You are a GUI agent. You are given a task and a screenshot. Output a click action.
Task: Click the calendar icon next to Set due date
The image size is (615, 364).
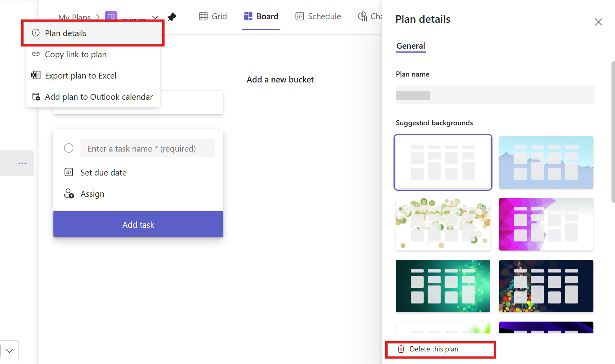(x=69, y=172)
